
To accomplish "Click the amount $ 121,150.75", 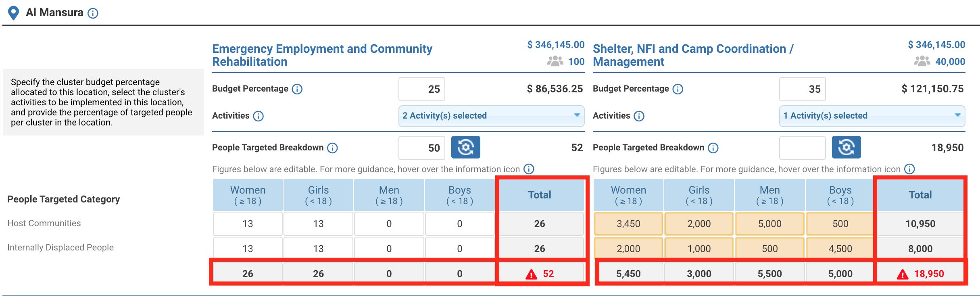I will (x=932, y=89).
